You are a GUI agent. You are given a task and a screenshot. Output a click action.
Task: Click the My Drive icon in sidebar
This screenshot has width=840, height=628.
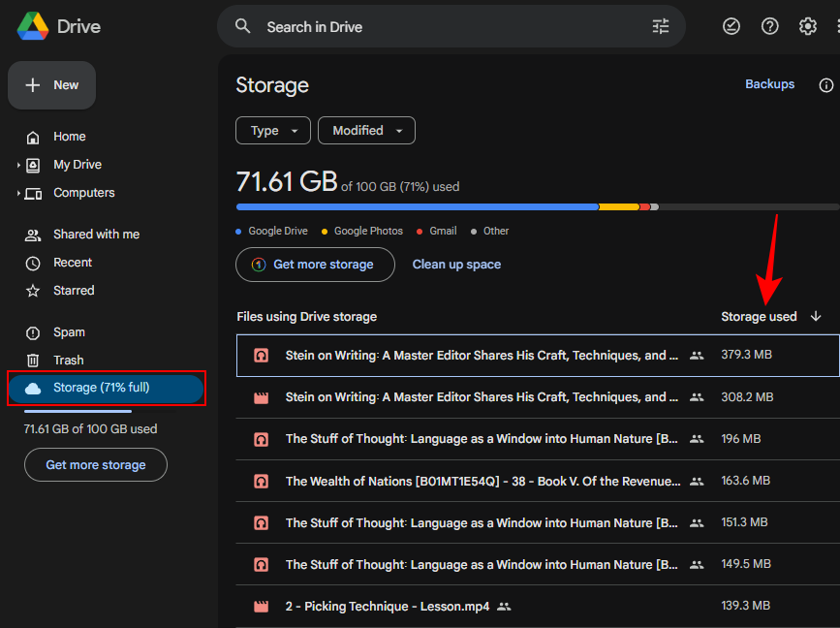click(33, 166)
